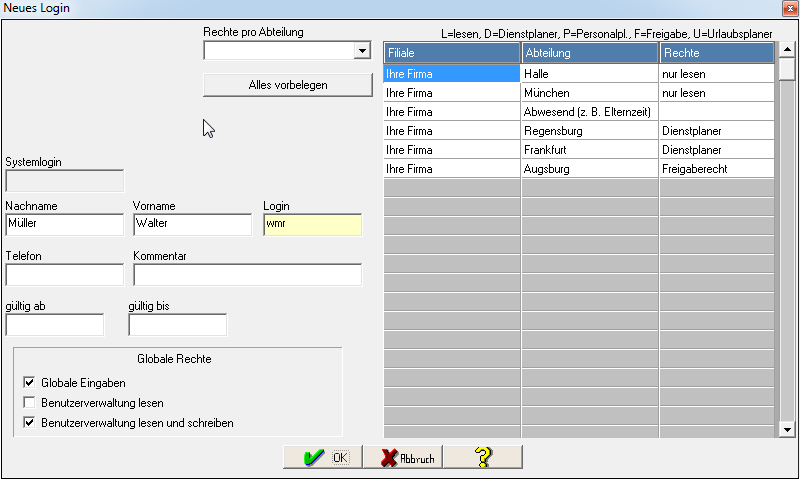Toggle the Globale Eingaben checkbox

pyautogui.click(x=28, y=382)
